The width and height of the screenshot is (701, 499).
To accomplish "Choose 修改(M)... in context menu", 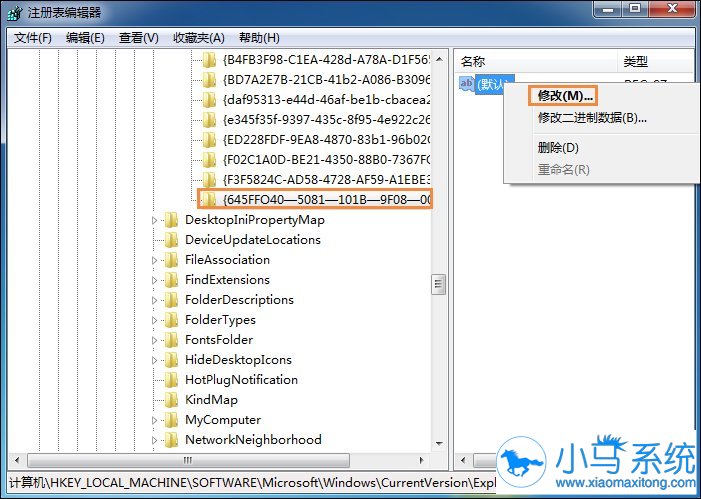I will tap(565, 96).
